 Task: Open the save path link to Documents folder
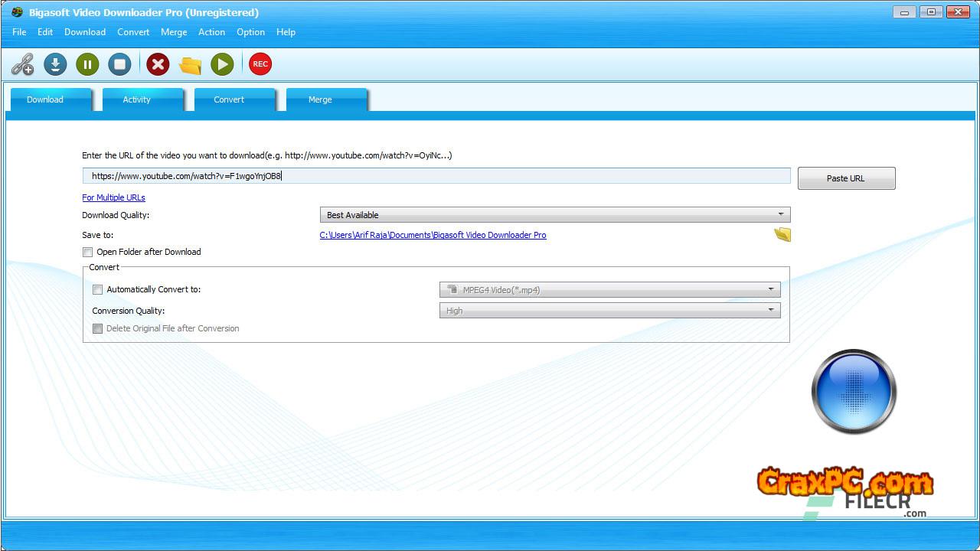click(433, 235)
